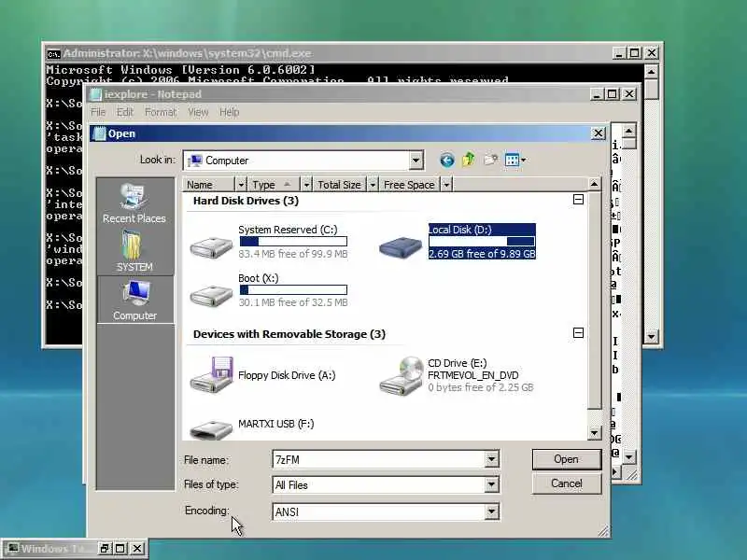Click the cmd.exe title bar icon

point(53,53)
